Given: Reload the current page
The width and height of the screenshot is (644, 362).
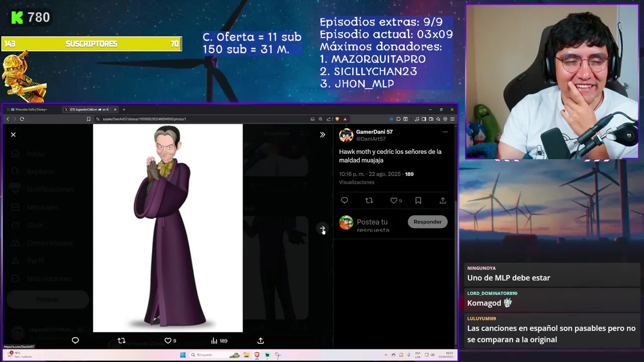Looking at the screenshot, I should pos(22,119).
